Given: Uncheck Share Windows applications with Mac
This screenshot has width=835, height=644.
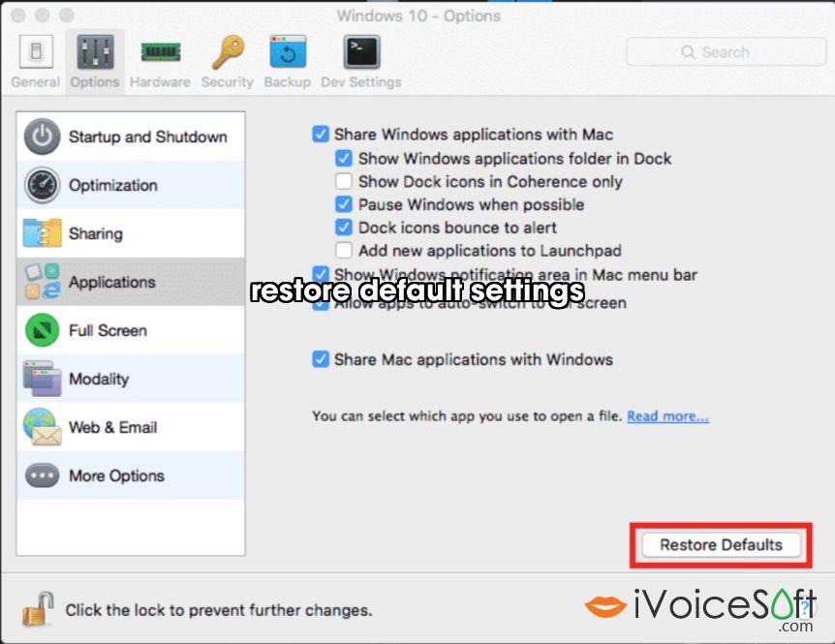Looking at the screenshot, I should point(321,134).
